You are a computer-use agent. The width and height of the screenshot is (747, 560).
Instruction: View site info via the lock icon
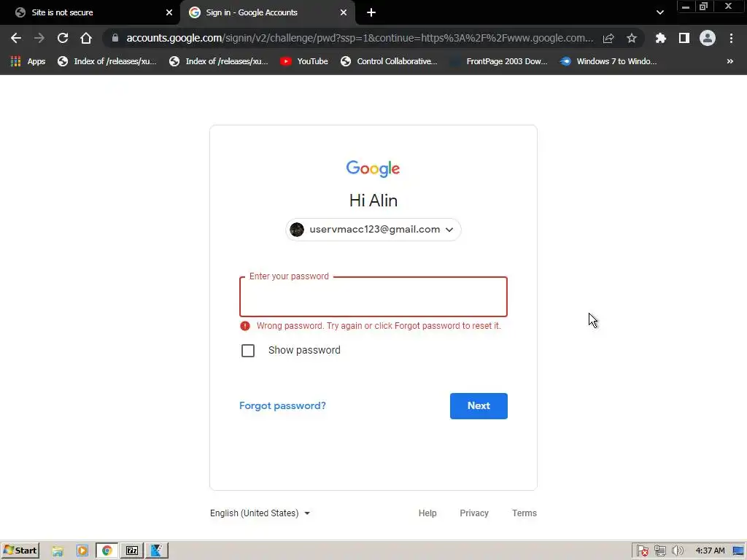click(115, 38)
